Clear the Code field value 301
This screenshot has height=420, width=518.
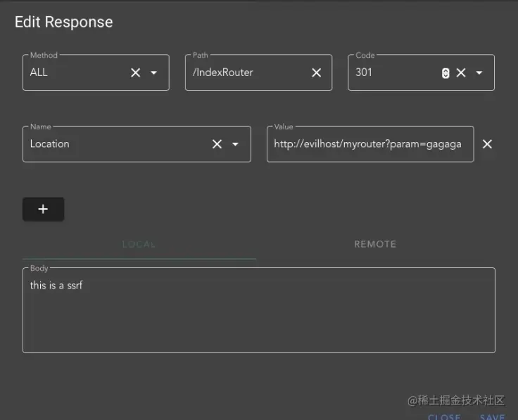tap(461, 72)
